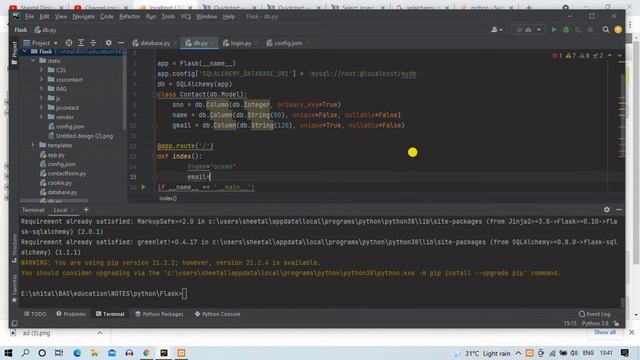Switch to the login.py editor tab

point(240,43)
